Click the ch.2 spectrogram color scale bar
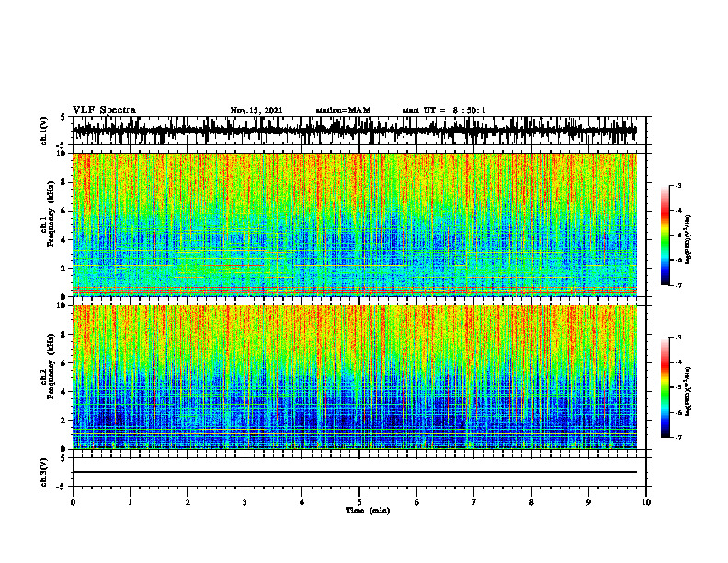Screen dimensions: 728x563 coord(665,387)
